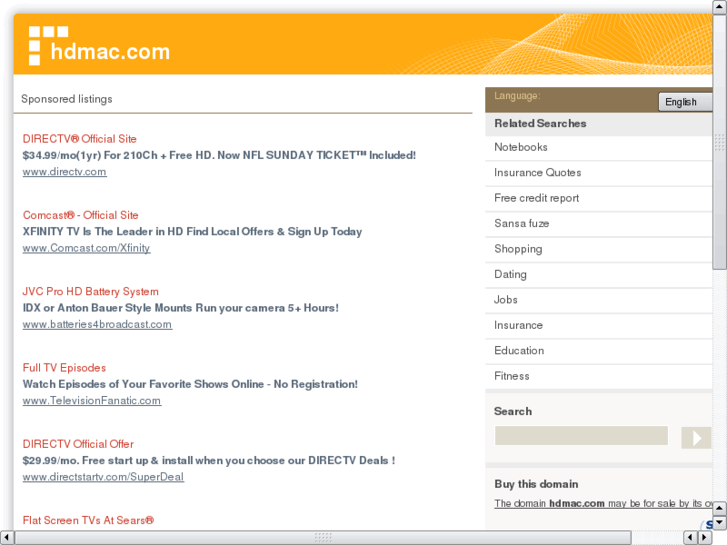
Task: Submit search with the arrow button
Action: pyautogui.click(x=695, y=437)
